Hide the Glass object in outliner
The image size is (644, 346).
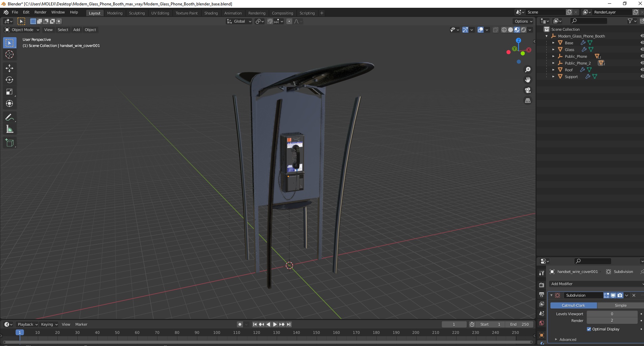point(642,49)
